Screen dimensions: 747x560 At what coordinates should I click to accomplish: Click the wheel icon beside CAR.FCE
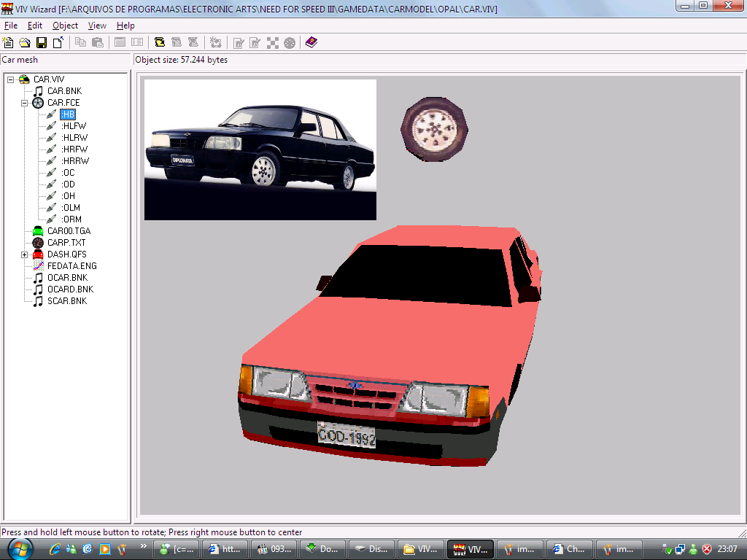(x=38, y=103)
